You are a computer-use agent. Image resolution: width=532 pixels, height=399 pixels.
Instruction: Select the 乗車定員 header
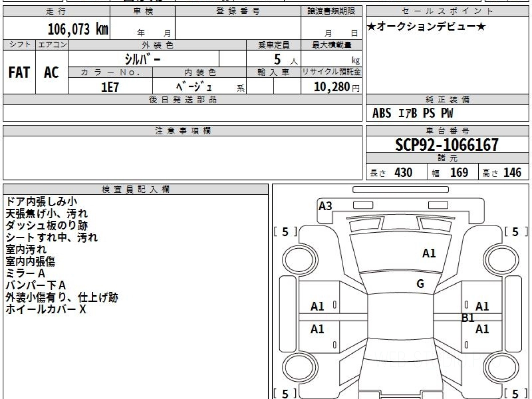[x=274, y=45]
